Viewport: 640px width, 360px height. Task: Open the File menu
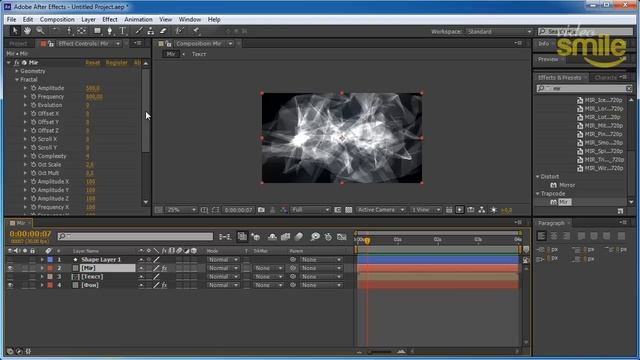11,19
